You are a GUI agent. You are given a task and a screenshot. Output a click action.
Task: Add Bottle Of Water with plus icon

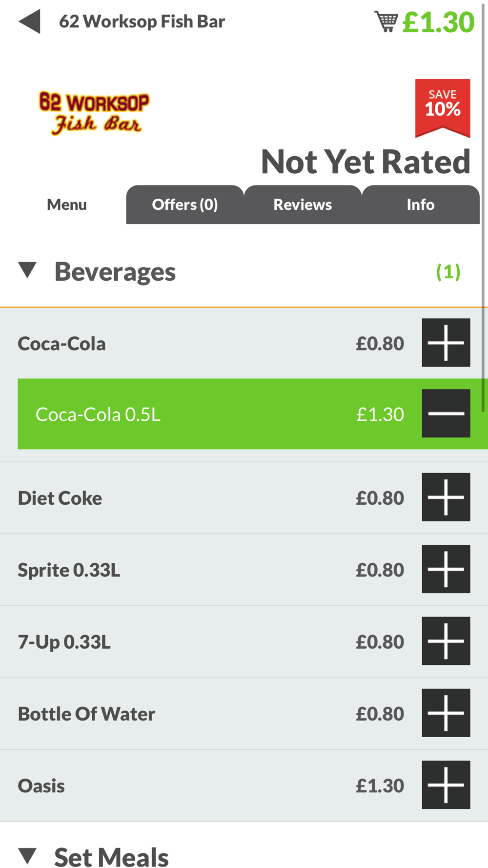click(x=446, y=713)
